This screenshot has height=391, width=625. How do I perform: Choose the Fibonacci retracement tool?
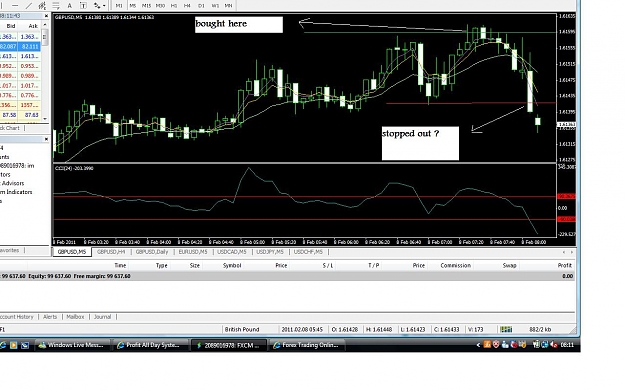pyautogui.click(x=56, y=5)
